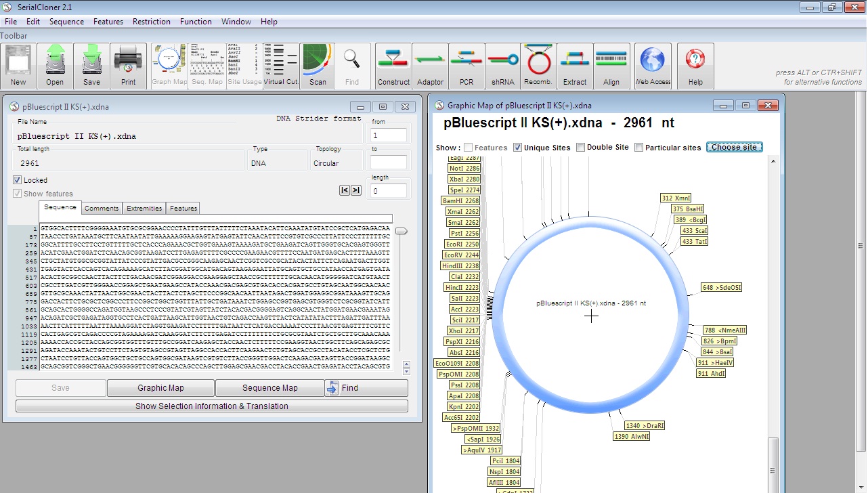This screenshot has height=493, width=868.
Task: Uncheck the Locked checkbox
Action: [18, 180]
